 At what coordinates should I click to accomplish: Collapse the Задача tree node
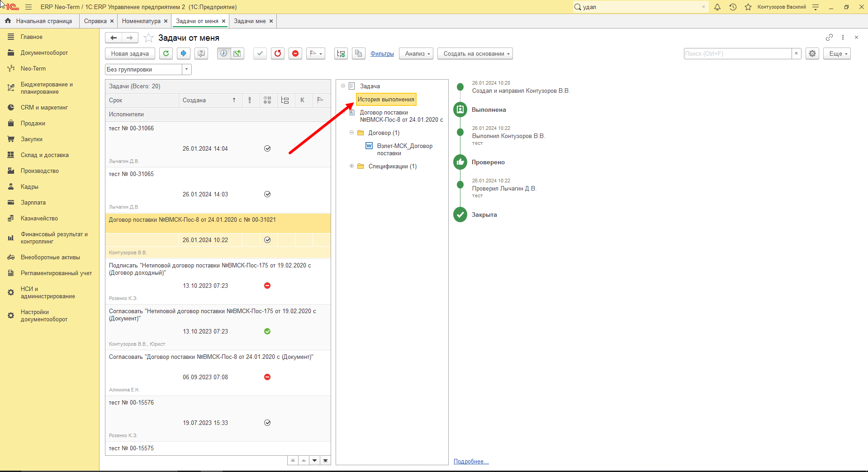[343, 86]
